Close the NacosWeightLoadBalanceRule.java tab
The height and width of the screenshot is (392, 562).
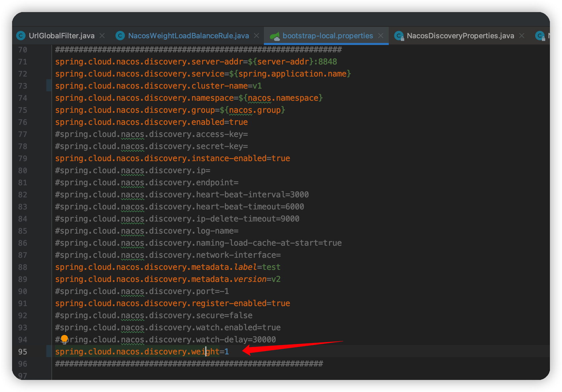pyautogui.click(x=256, y=36)
